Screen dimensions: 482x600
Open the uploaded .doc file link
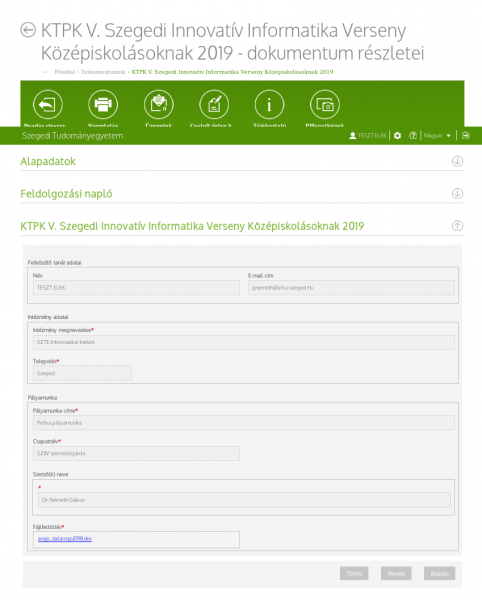point(65,538)
